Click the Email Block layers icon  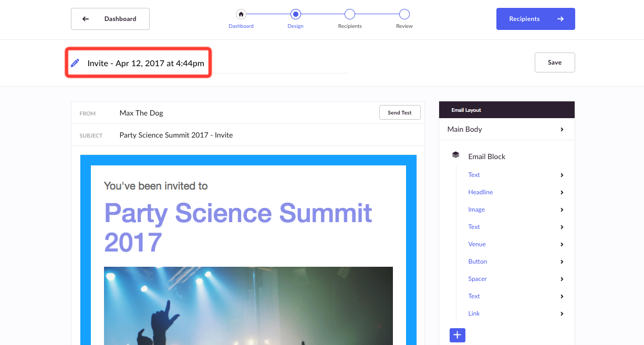click(455, 155)
